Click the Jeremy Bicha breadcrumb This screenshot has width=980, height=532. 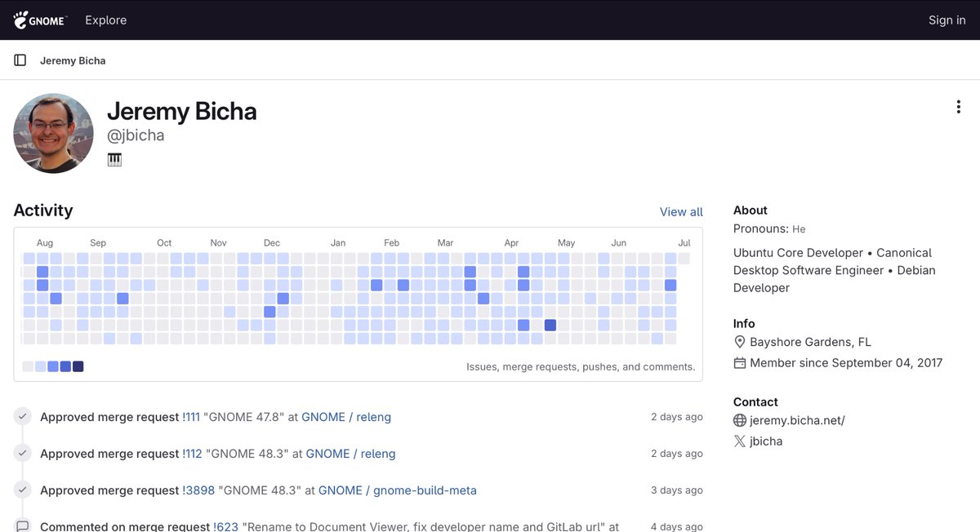[x=73, y=60]
